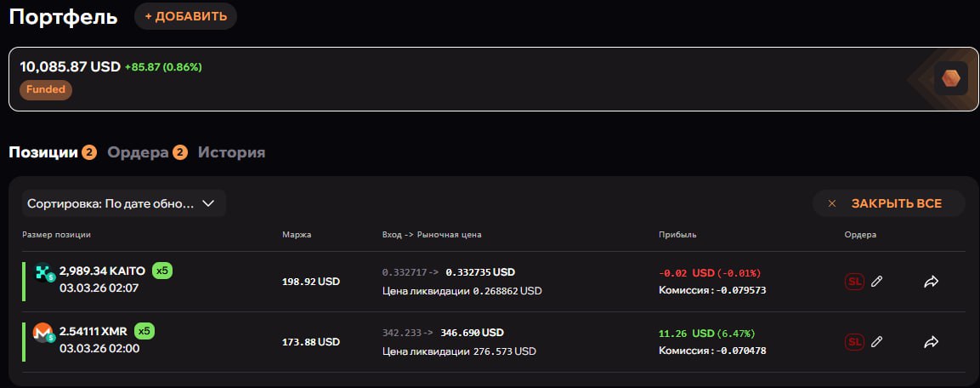Screen dimensions: 980x388
Task: Switch to the Ордера tab
Action: [138, 152]
